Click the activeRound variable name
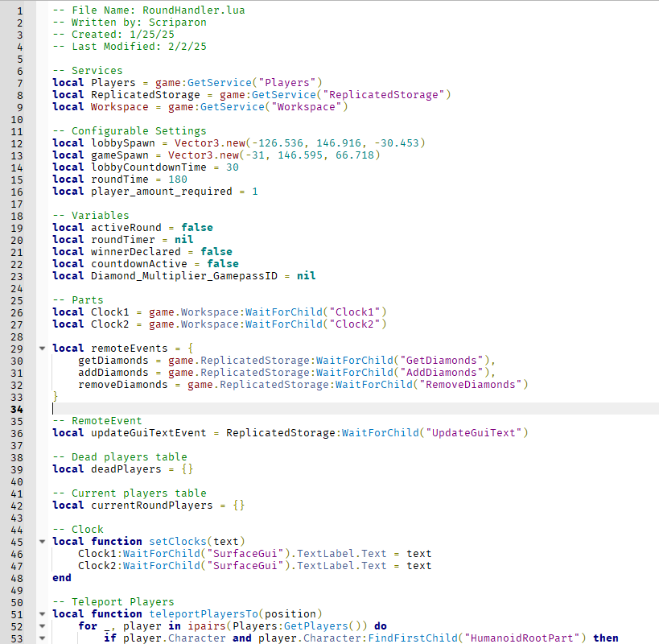This screenshot has height=644, width=659. coord(126,228)
